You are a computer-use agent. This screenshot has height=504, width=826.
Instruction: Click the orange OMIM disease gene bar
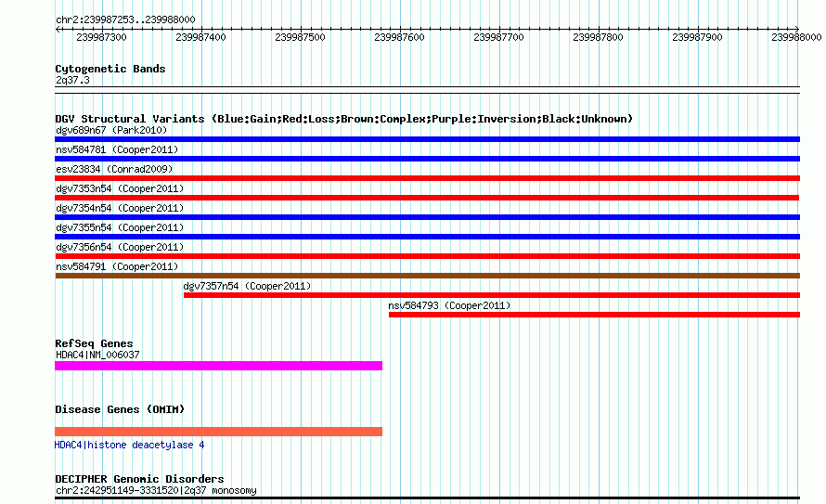[x=219, y=432]
